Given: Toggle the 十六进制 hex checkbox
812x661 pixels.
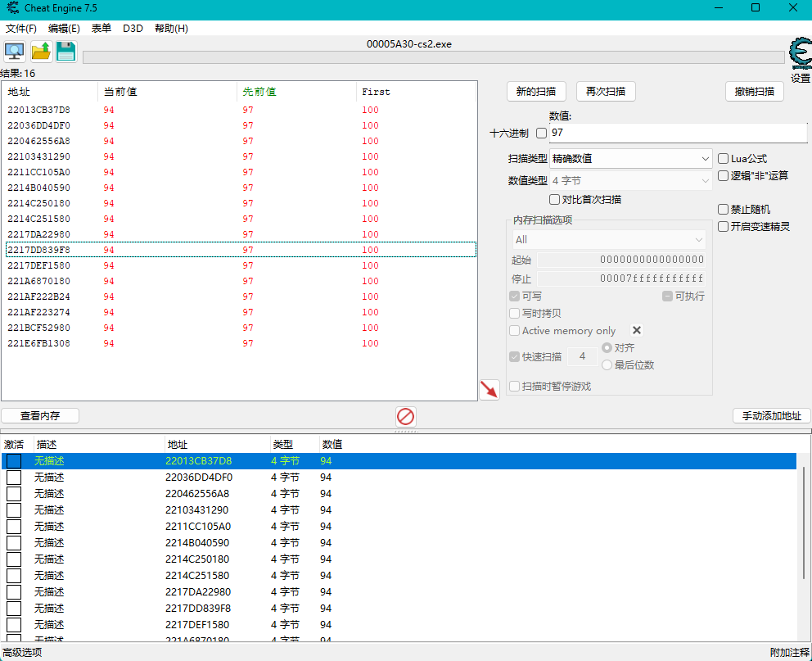Looking at the screenshot, I should 542,134.
